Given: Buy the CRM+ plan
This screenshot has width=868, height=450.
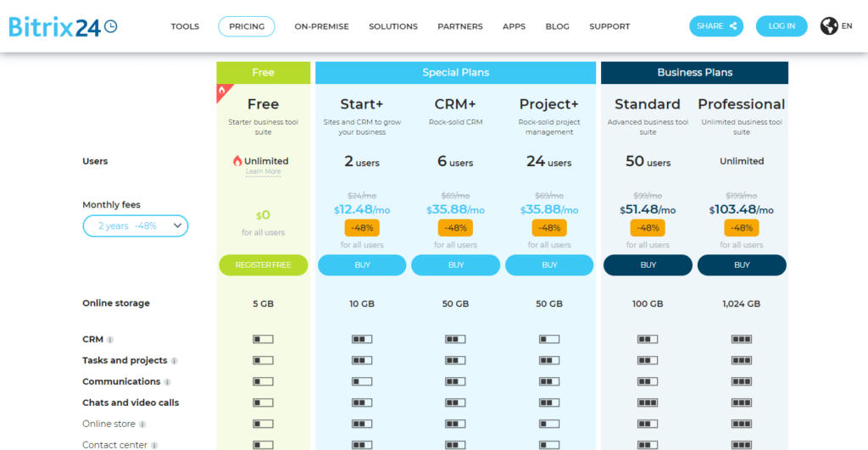Looking at the screenshot, I should coord(455,265).
